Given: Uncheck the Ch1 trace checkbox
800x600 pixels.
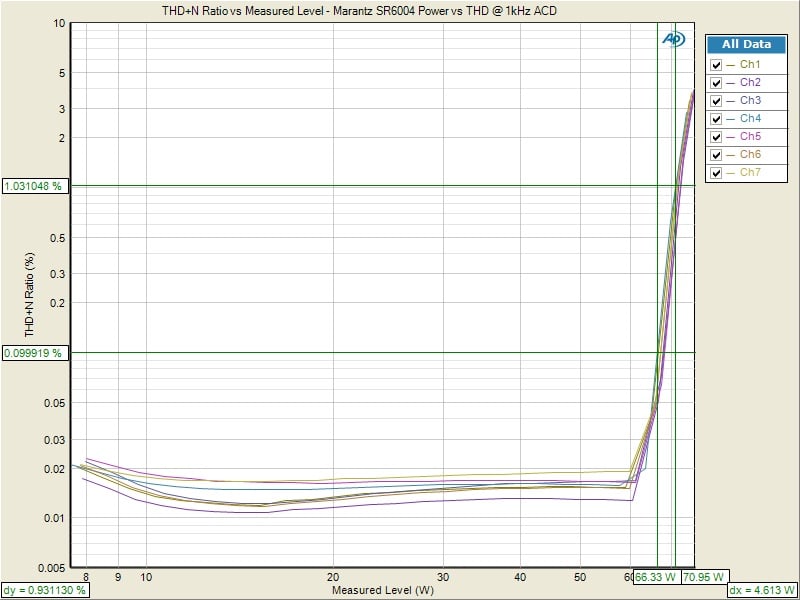Looking at the screenshot, I should 716,65.
